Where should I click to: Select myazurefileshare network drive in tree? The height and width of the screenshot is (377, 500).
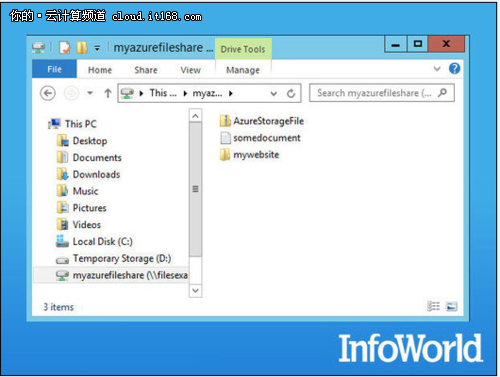[111, 275]
